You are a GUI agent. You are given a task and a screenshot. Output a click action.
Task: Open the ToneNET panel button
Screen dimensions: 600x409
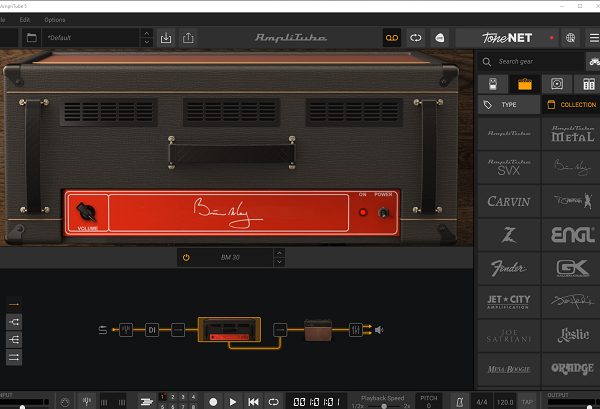coord(507,38)
